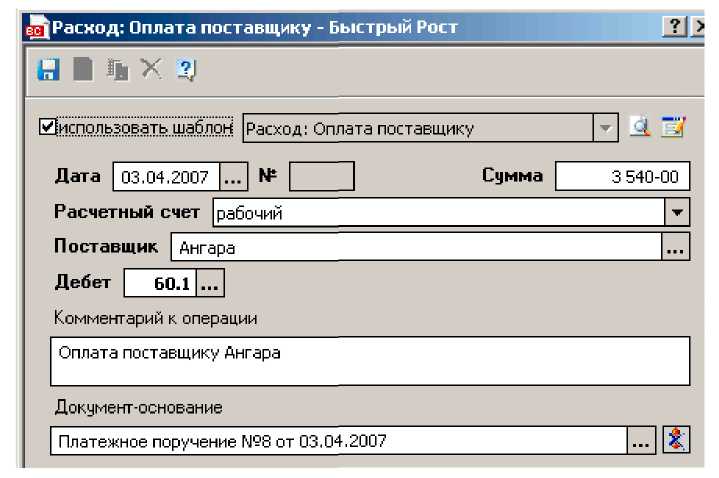Viewport: 719px width, 478px height.
Task: Click the magnifier icon next to template field
Action: [x=640, y=127]
